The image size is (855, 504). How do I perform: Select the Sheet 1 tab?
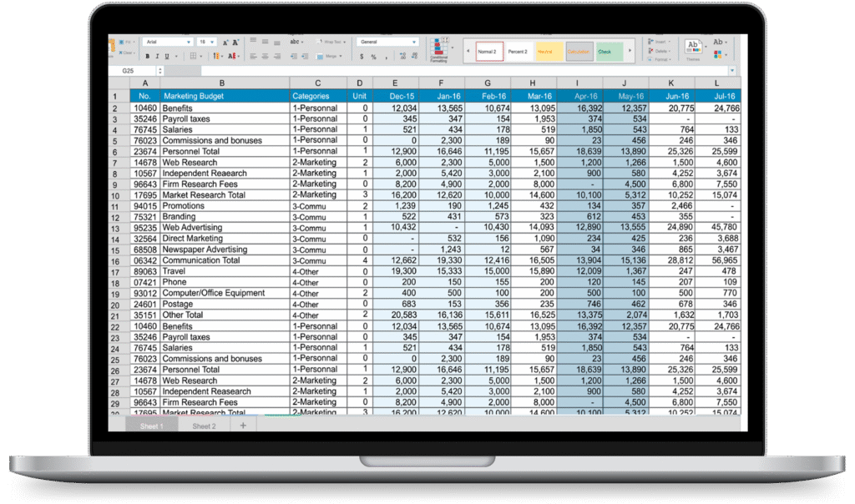point(151,426)
